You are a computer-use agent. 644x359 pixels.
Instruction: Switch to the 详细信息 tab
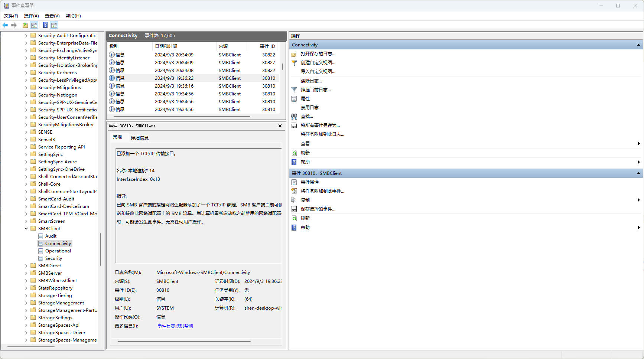[140, 138]
